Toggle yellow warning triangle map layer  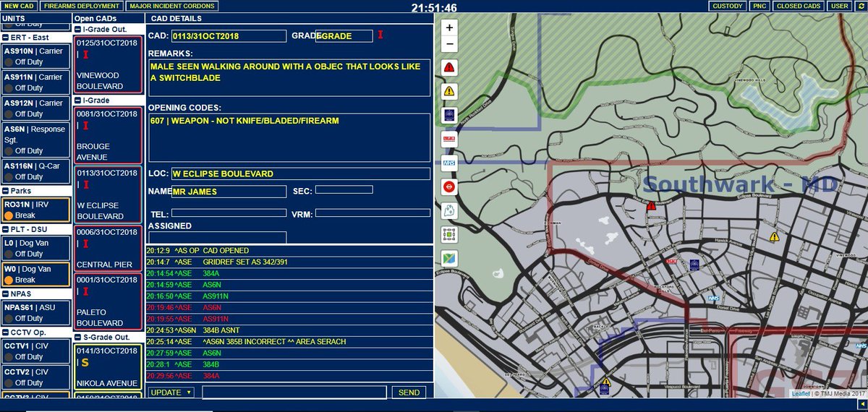tap(450, 92)
